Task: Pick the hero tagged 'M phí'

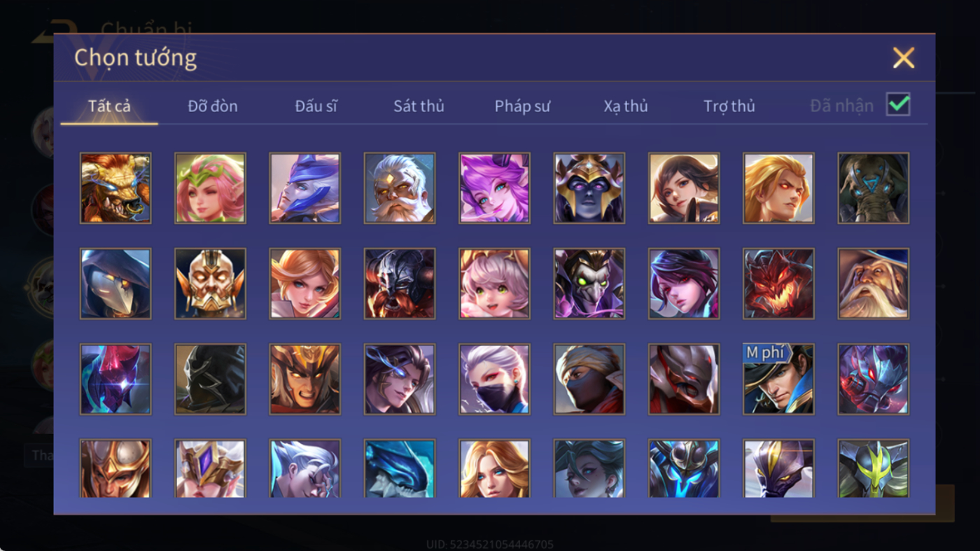Action: point(778,379)
